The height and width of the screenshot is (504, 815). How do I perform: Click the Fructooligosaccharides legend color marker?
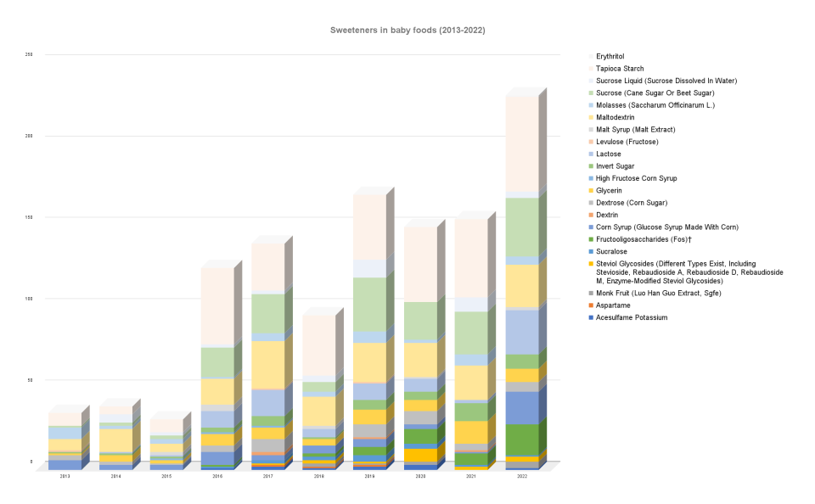coord(591,240)
